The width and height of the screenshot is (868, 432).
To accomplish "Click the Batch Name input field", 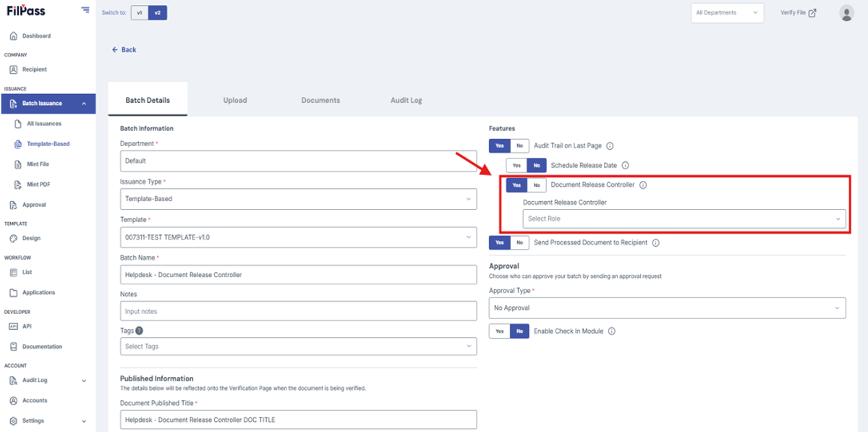I will tap(298, 275).
